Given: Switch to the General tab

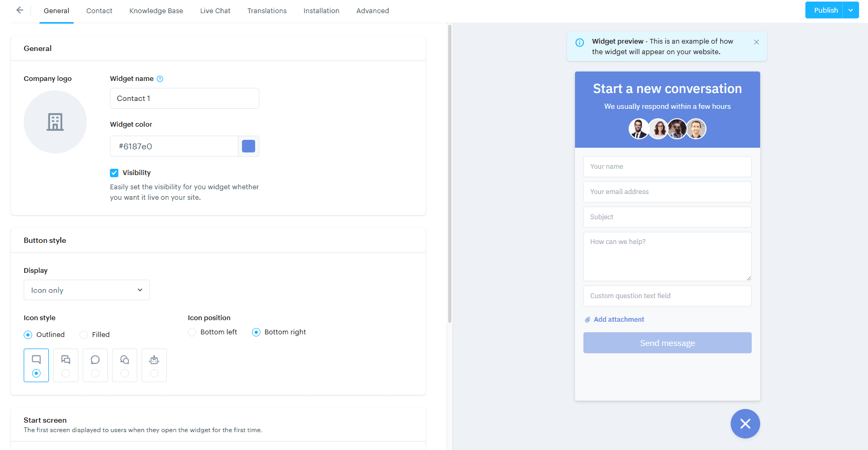Looking at the screenshot, I should pyautogui.click(x=56, y=11).
